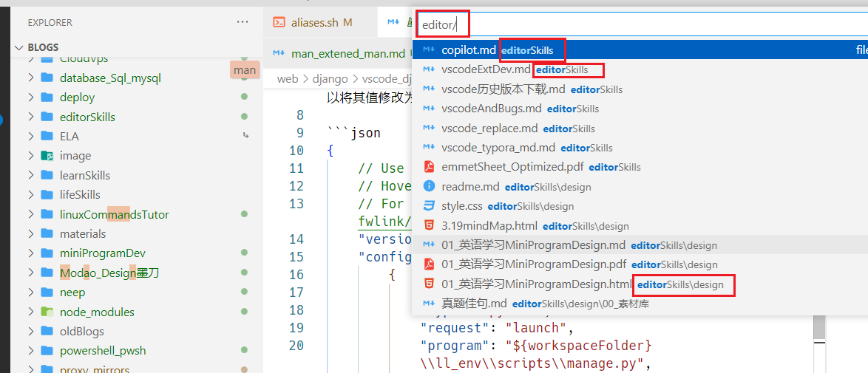Open style.css from the results

tap(640, 206)
